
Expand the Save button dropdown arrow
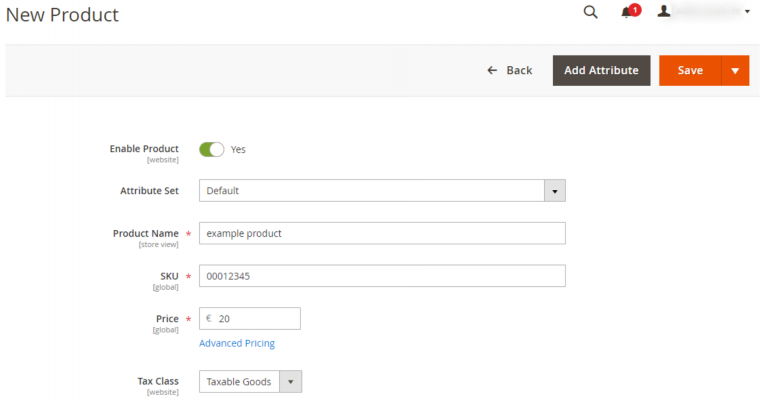(735, 71)
